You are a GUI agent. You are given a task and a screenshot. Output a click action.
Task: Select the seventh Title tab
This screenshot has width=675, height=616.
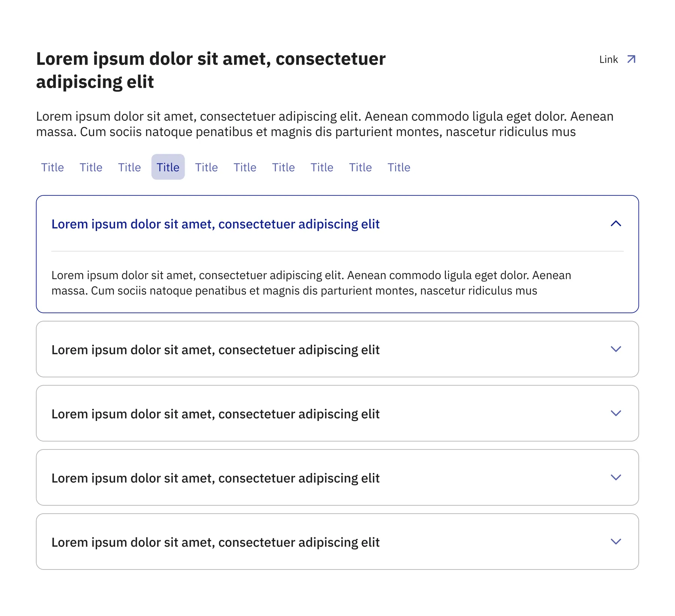283,167
